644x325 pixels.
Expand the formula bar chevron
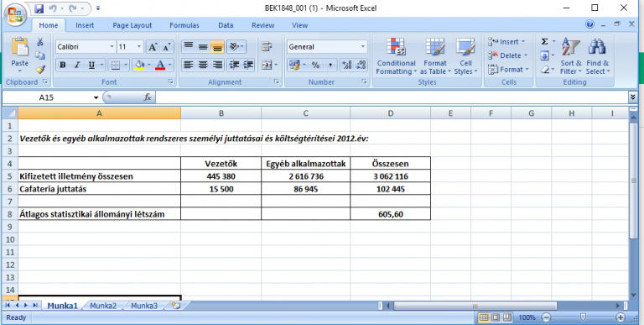632,97
